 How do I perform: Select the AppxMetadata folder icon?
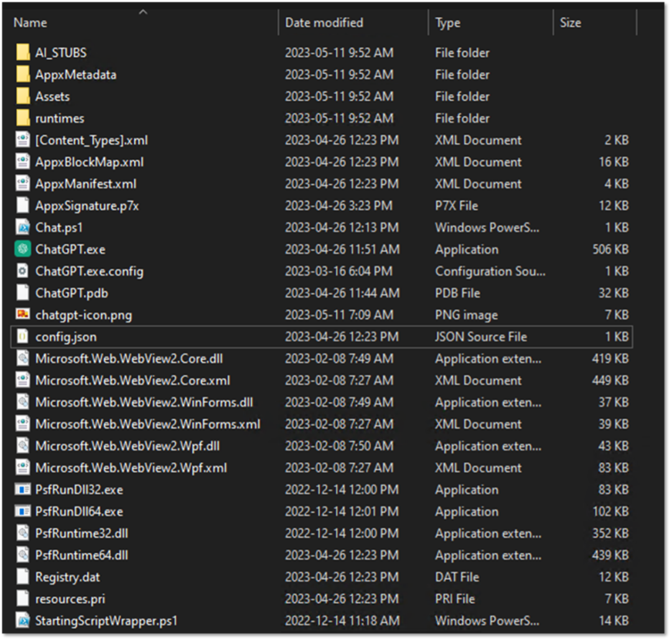tap(23, 74)
